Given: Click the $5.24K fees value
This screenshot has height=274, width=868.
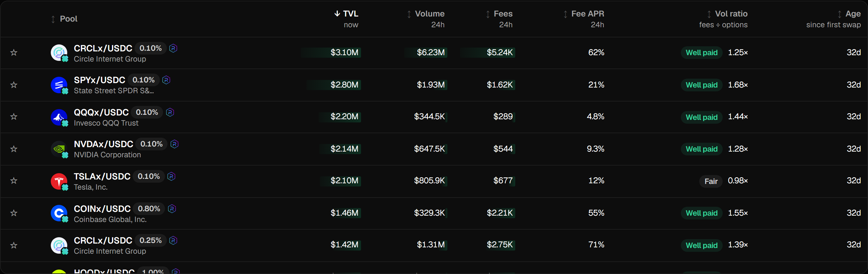Looking at the screenshot, I should (x=500, y=53).
